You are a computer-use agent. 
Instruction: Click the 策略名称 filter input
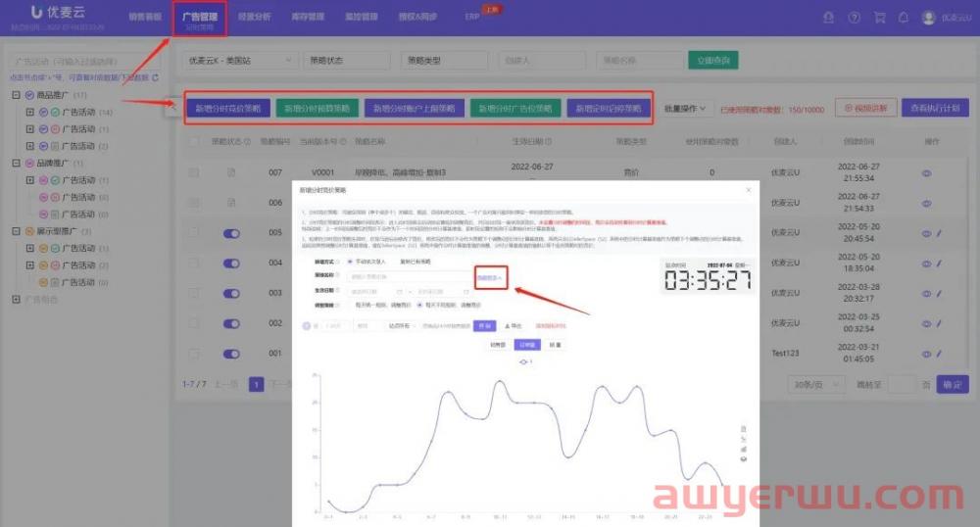(x=639, y=61)
